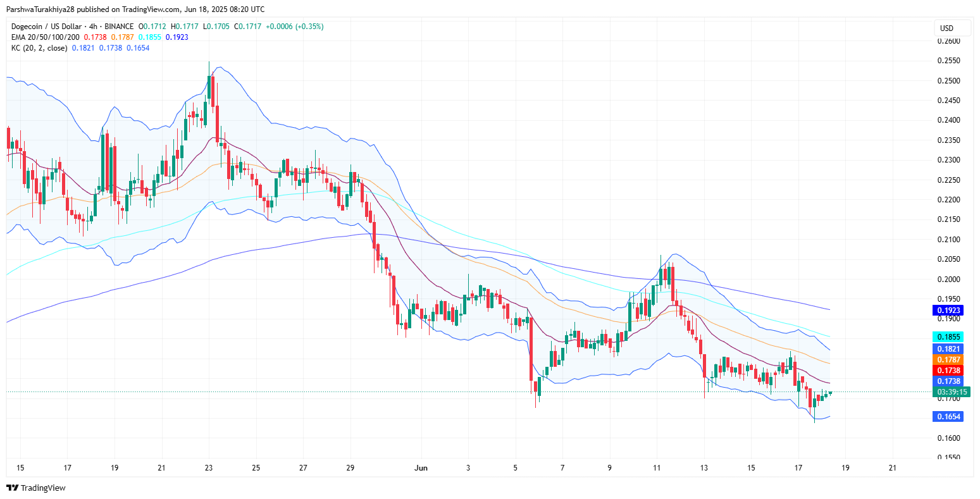The height and width of the screenshot is (499, 980).
Task: Click date 23 on the time axis
Action: click(209, 468)
